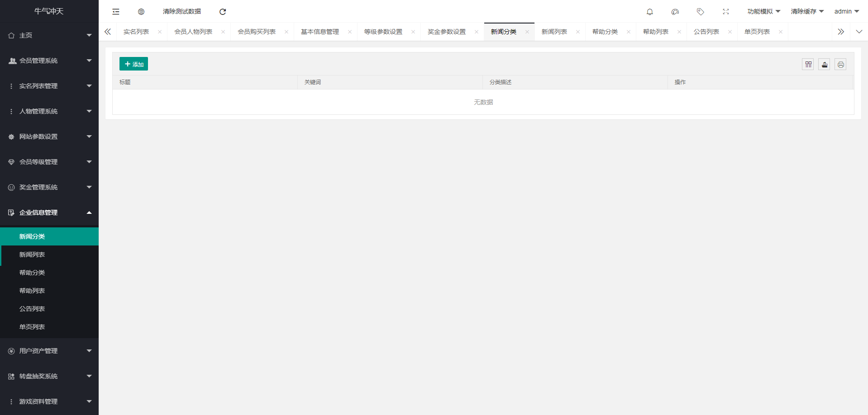Screen dimensions: 868x415
Task: Open 公告列表 in the sidebar menu
Action: 32,308
